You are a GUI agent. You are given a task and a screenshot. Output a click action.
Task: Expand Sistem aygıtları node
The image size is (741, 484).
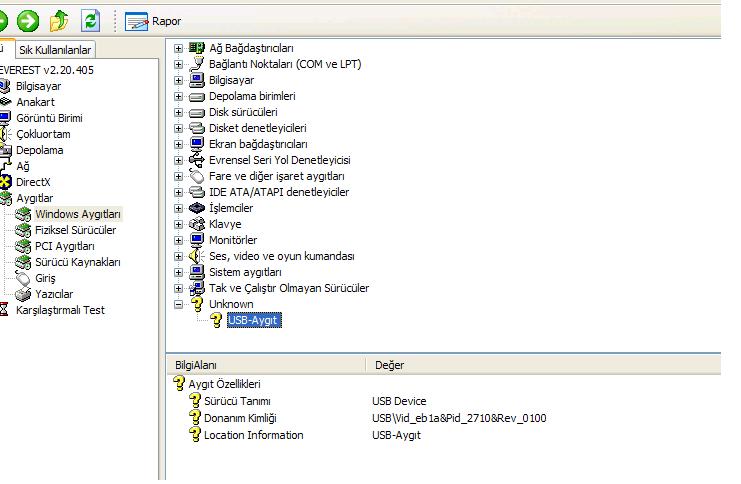tap(178, 273)
